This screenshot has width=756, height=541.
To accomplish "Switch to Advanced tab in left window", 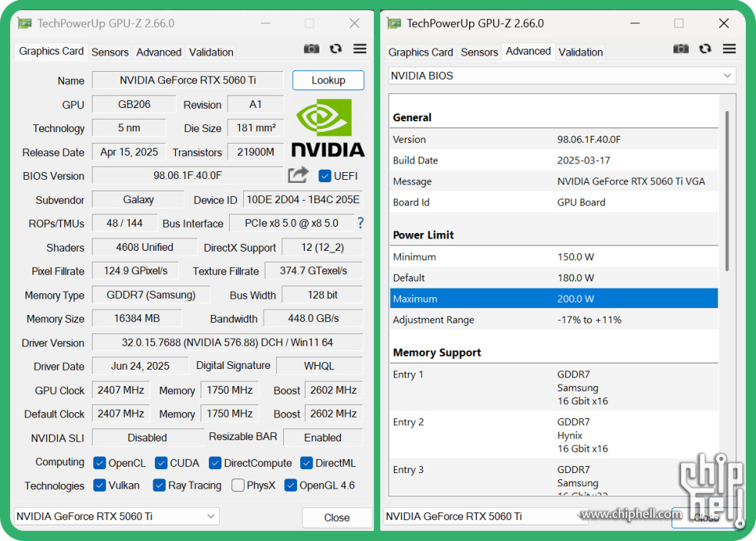I will pyautogui.click(x=159, y=52).
